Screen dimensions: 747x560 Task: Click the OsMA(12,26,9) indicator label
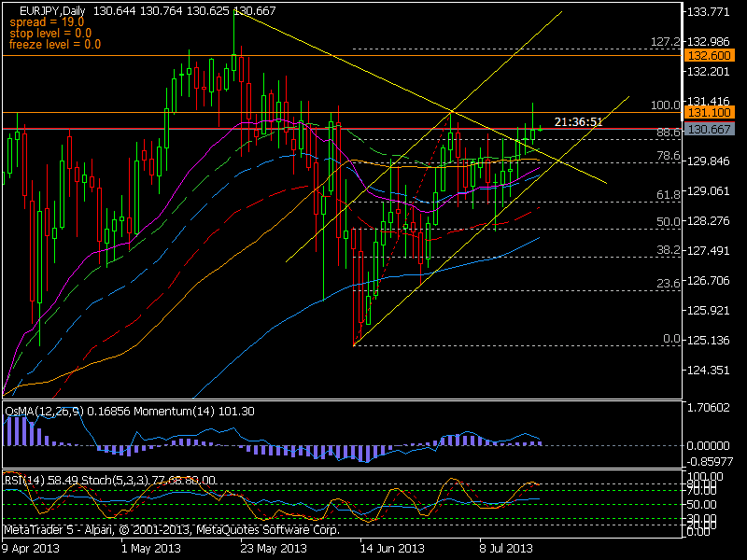[37, 407]
